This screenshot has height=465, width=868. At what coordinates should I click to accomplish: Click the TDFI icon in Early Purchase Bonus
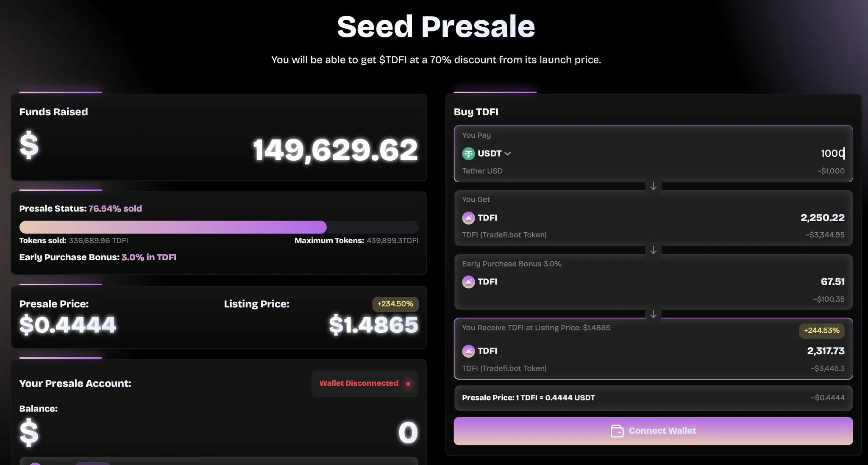click(468, 282)
